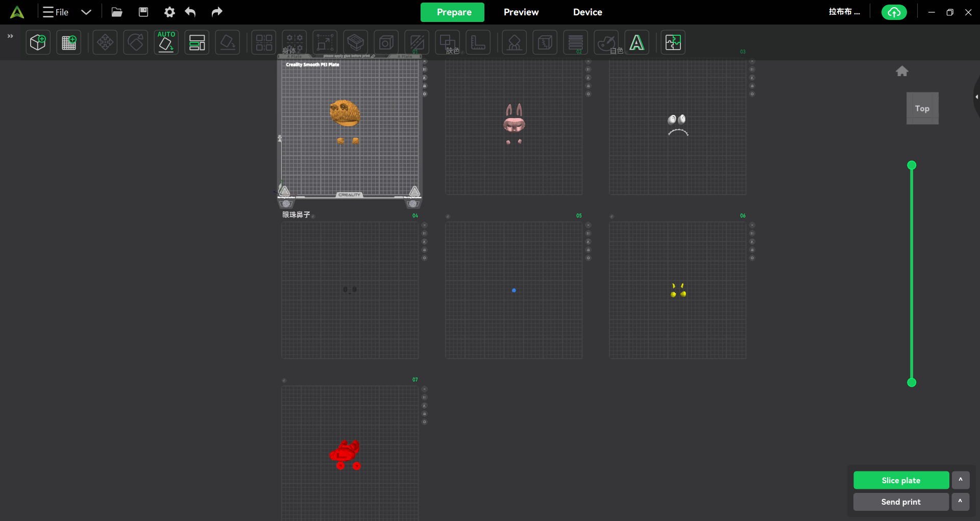This screenshot has height=521, width=980.
Task: Click the top handle of layer slider
Action: [x=912, y=165]
